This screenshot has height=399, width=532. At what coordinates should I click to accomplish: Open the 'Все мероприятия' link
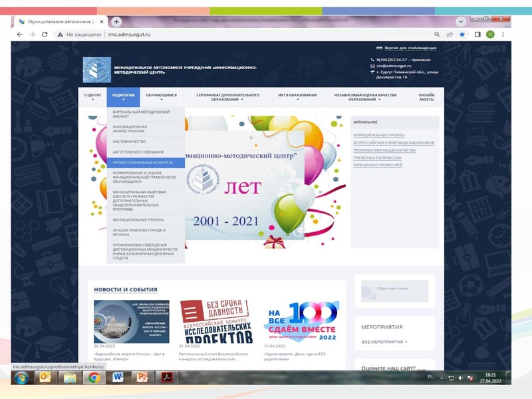point(384,342)
